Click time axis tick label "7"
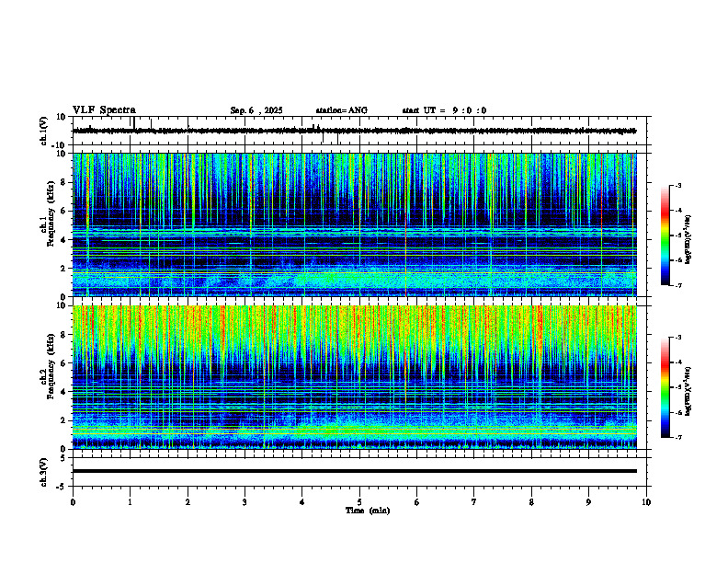This screenshot has width=728, height=563. pos(474,502)
